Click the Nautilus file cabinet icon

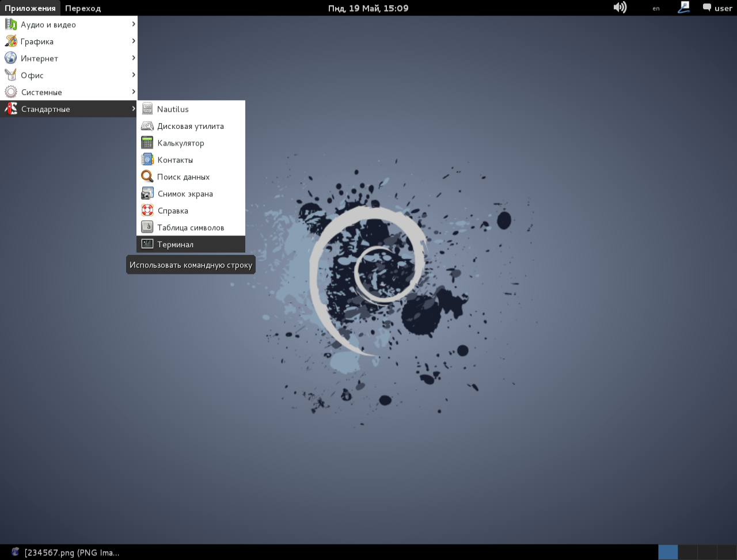tap(147, 109)
